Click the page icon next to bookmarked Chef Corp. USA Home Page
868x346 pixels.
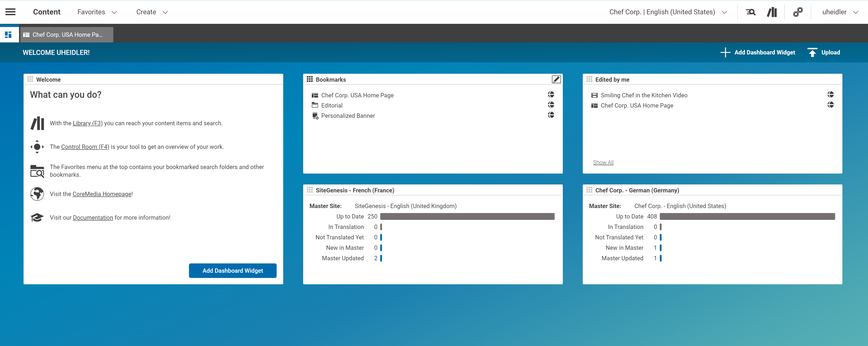point(315,95)
